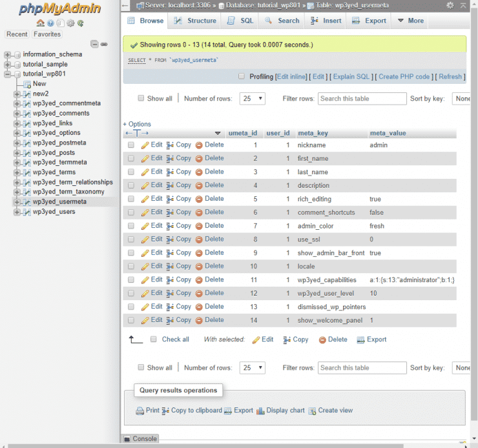
Task: Click upper Filter rows search field
Action: (362, 99)
